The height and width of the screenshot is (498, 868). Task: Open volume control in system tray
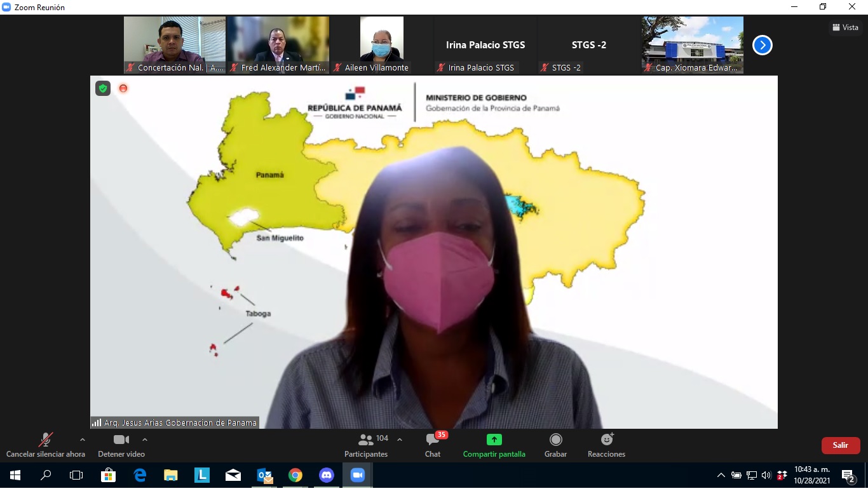pos(766,475)
